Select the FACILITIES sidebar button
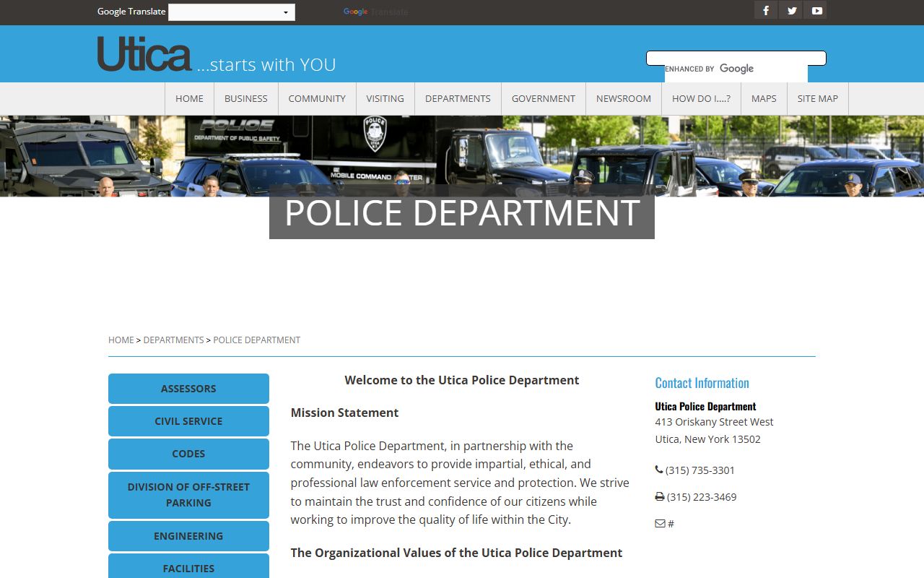 tap(188, 566)
